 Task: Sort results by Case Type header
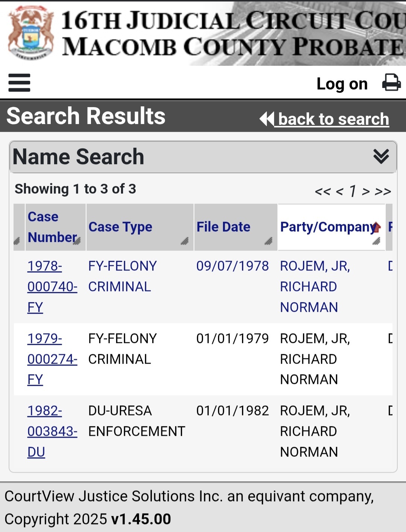click(120, 227)
